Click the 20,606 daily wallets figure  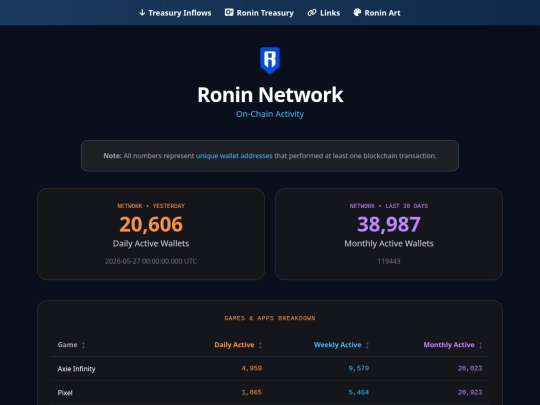coord(151,224)
